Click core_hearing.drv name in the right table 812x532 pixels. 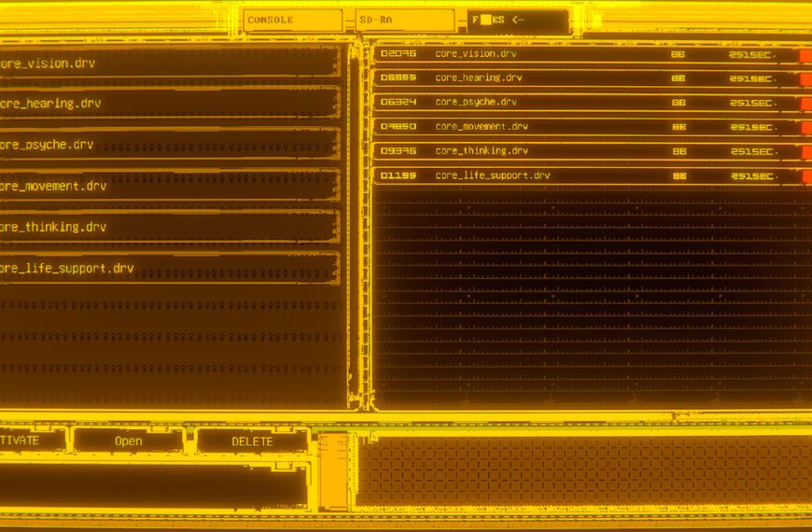coord(479,78)
